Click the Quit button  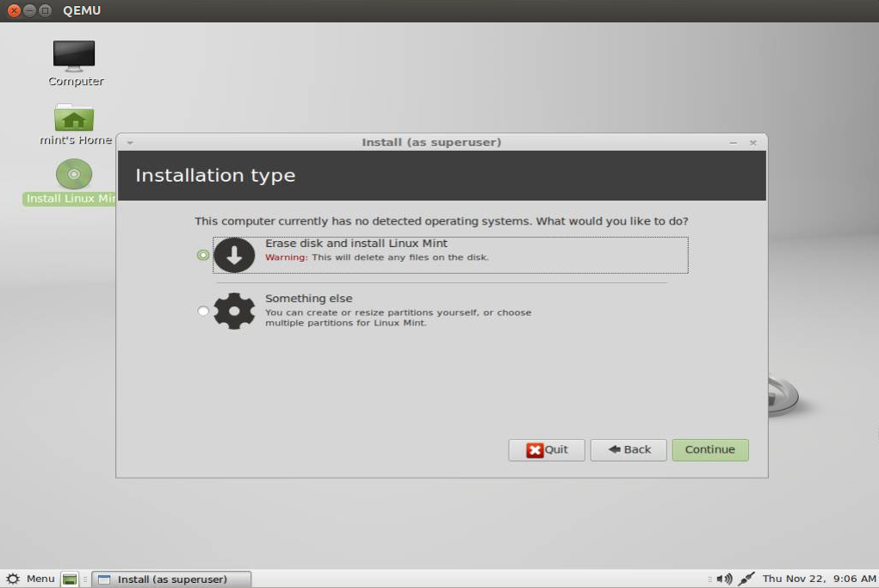click(547, 450)
